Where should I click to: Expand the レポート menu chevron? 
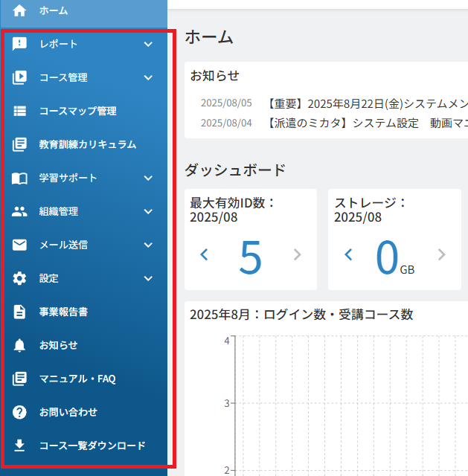click(x=148, y=45)
